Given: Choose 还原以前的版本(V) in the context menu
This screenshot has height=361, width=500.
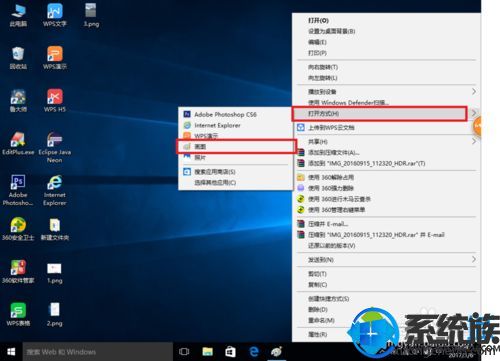Looking at the screenshot, I should pos(387,246).
